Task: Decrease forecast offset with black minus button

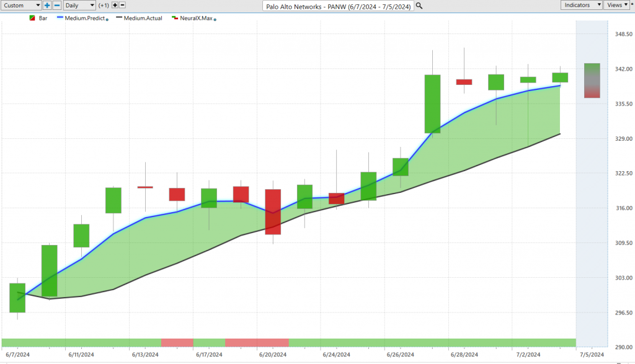Action: point(122,5)
